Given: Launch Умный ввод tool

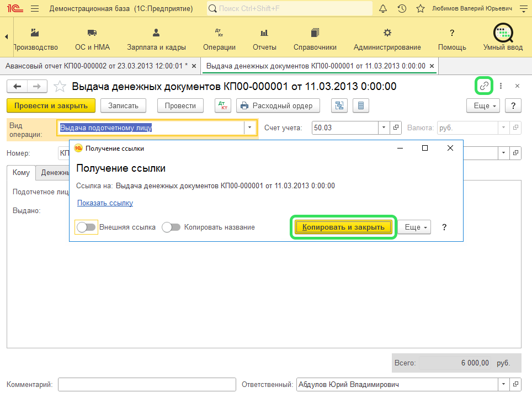Looking at the screenshot, I should pyautogui.click(x=503, y=38).
